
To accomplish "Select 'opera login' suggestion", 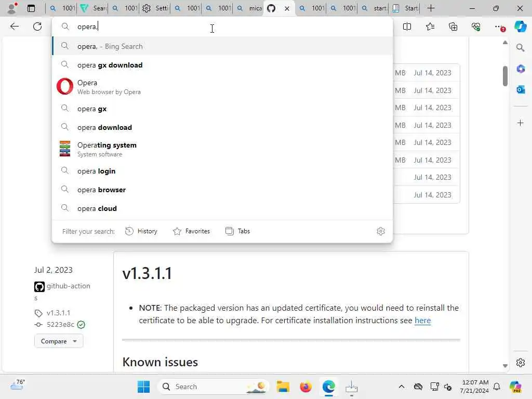I will (222, 171).
